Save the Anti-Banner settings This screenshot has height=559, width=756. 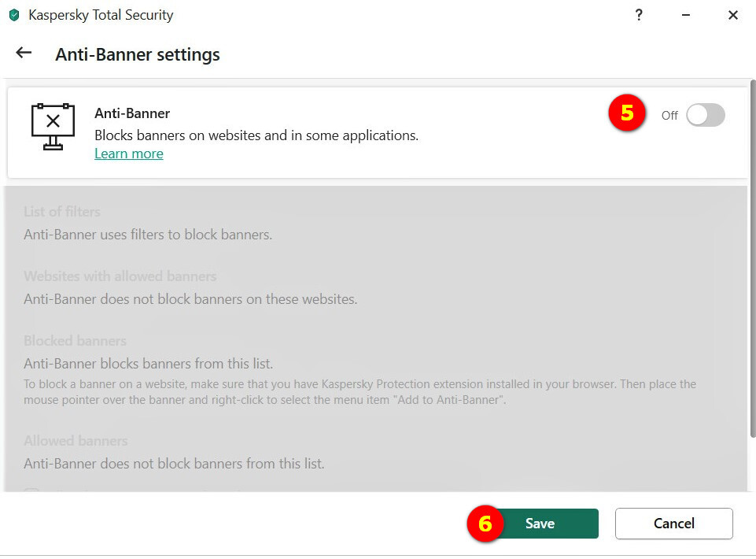(540, 524)
